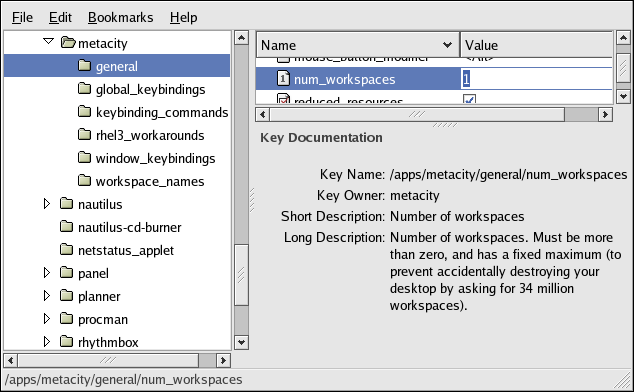Expand the nautilus tree node
This screenshot has height=392, width=634.
click(47, 203)
